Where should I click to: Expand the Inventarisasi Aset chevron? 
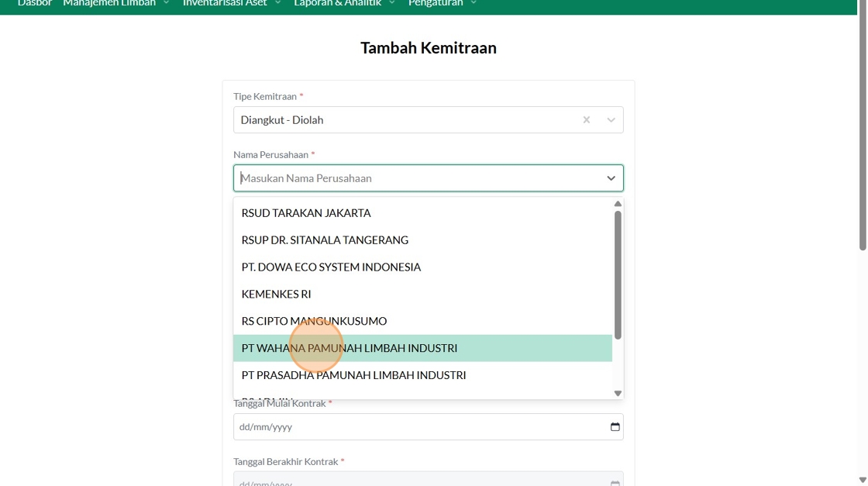278,3
